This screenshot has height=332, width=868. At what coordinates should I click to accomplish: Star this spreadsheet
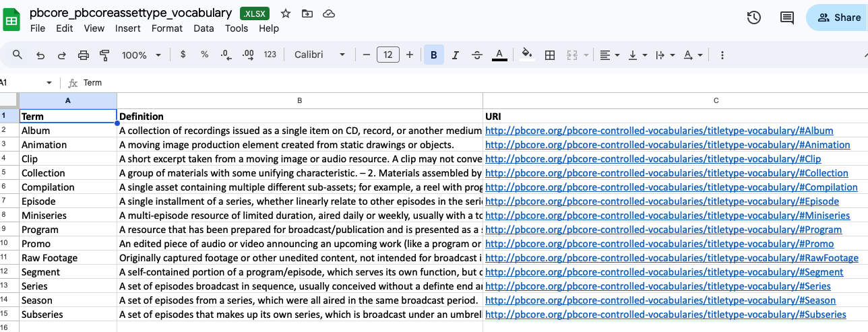(286, 13)
